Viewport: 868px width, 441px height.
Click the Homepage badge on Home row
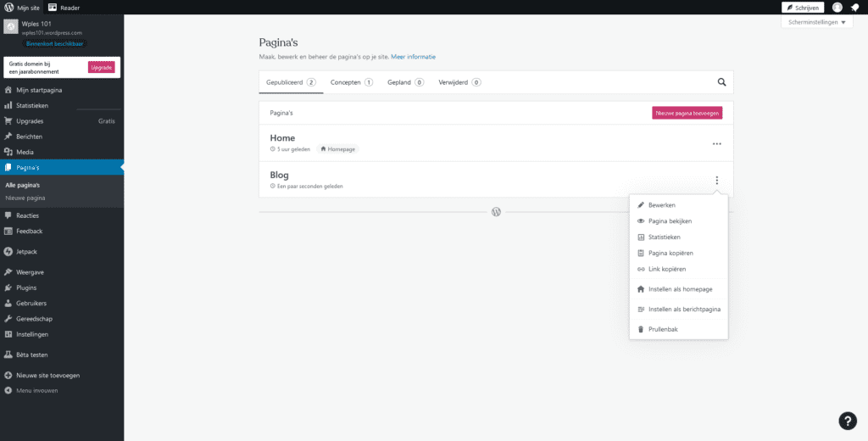[x=338, y=149]
